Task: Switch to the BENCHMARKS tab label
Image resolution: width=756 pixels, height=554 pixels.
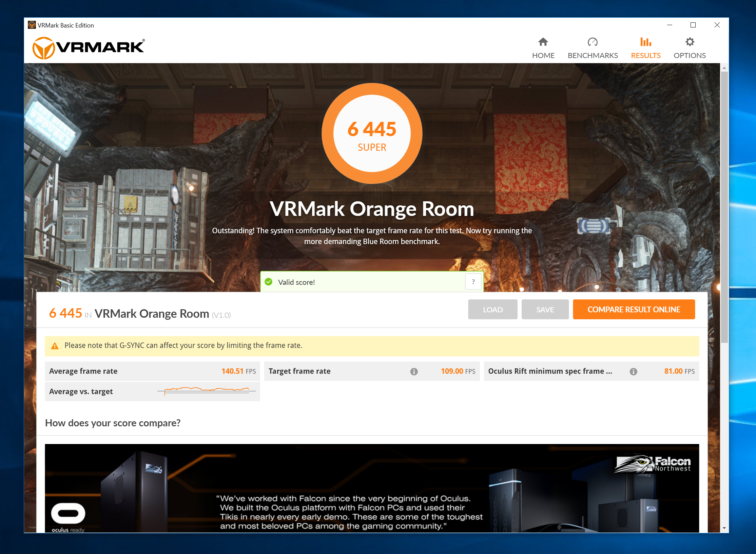Action: click(x=593, y=55)
